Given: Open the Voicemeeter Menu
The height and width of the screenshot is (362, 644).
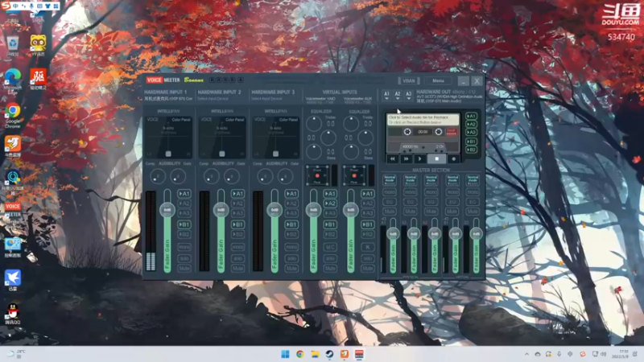Looking at the screenshot, I should coord(438,81).
